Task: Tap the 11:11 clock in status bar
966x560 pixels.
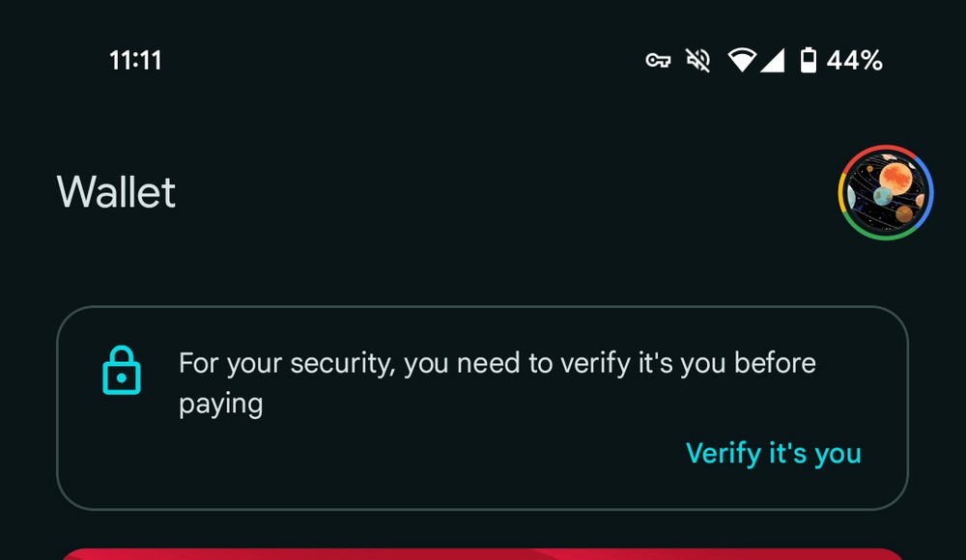Action: click(x=135, y=61)
